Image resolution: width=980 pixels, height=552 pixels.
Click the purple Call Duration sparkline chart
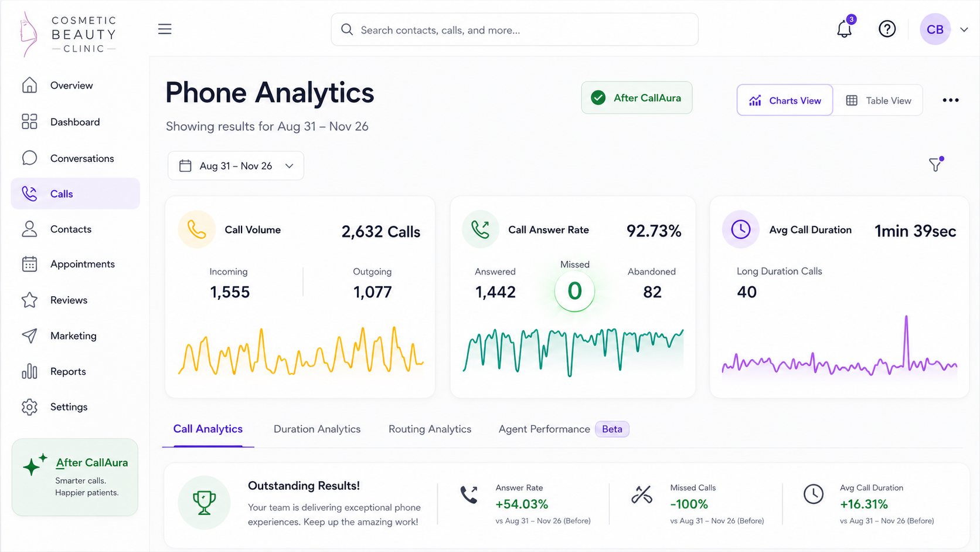tap(839, 346)
